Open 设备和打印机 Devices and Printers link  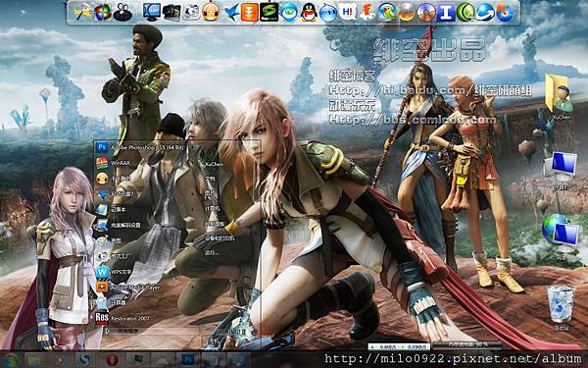[220, 238]
